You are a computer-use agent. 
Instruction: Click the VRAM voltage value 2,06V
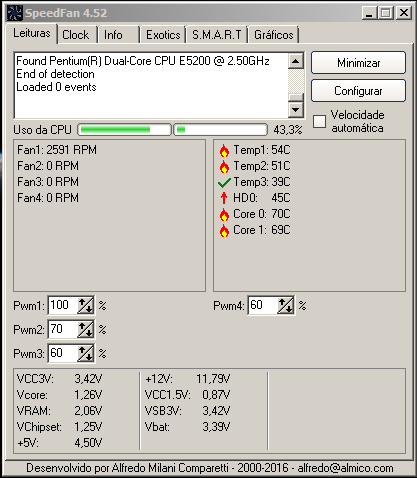(88, 411)
